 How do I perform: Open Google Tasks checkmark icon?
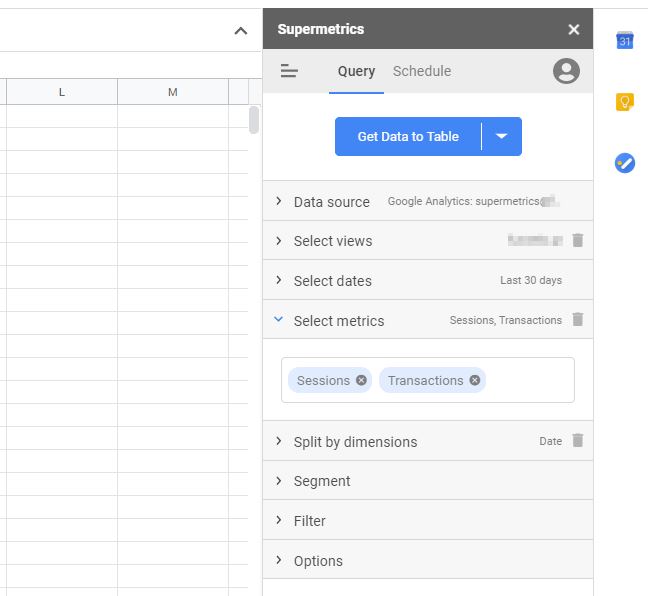pyautogui.click(x=624, y=163)
